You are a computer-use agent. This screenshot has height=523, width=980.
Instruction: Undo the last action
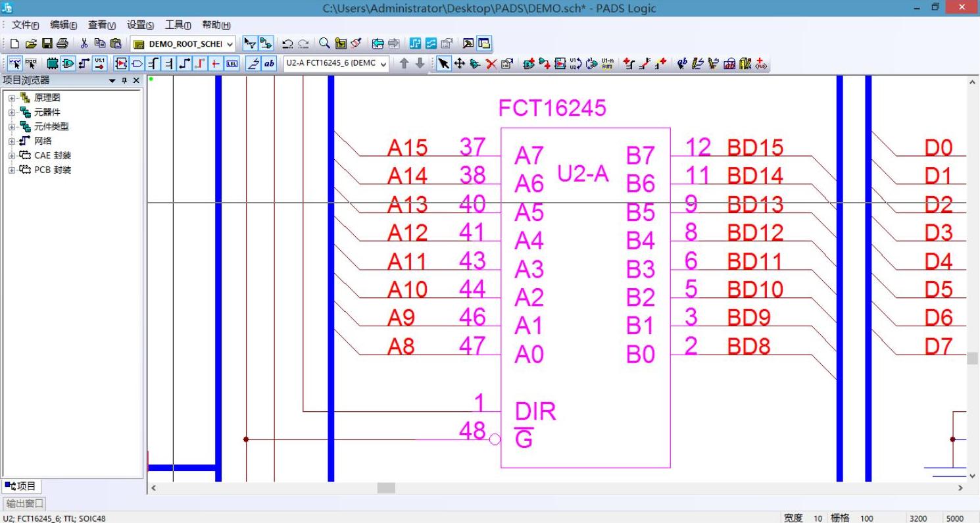(287, 43)
